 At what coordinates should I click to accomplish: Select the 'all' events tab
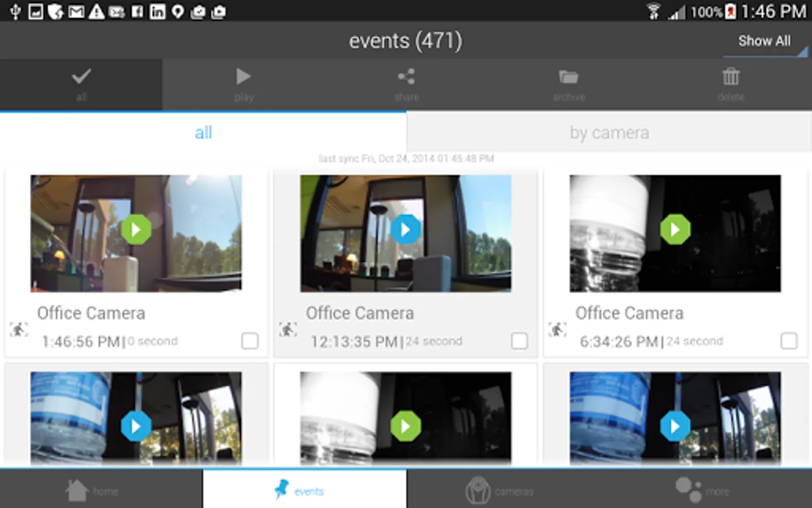coord(203,132)
